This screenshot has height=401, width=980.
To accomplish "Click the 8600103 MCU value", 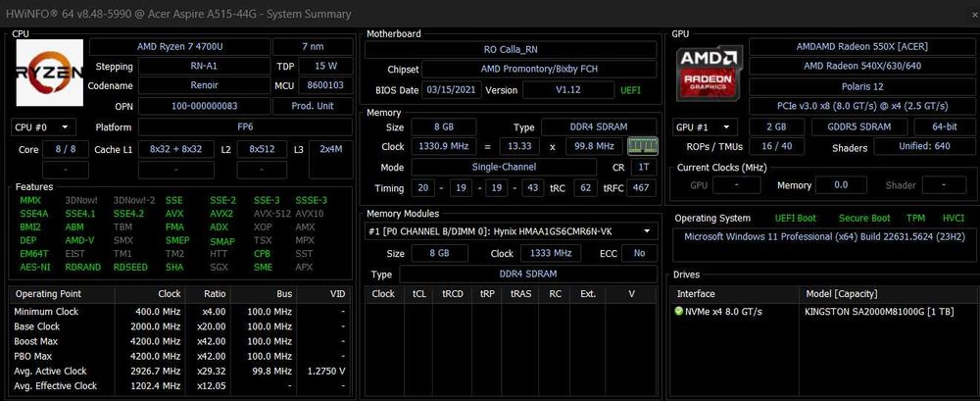I will click(x=325, y=85).
